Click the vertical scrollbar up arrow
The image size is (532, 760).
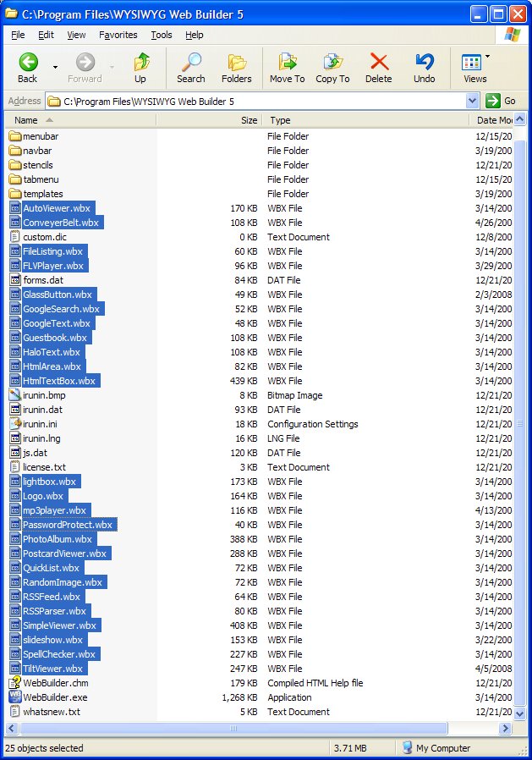[x=520, y=118]
